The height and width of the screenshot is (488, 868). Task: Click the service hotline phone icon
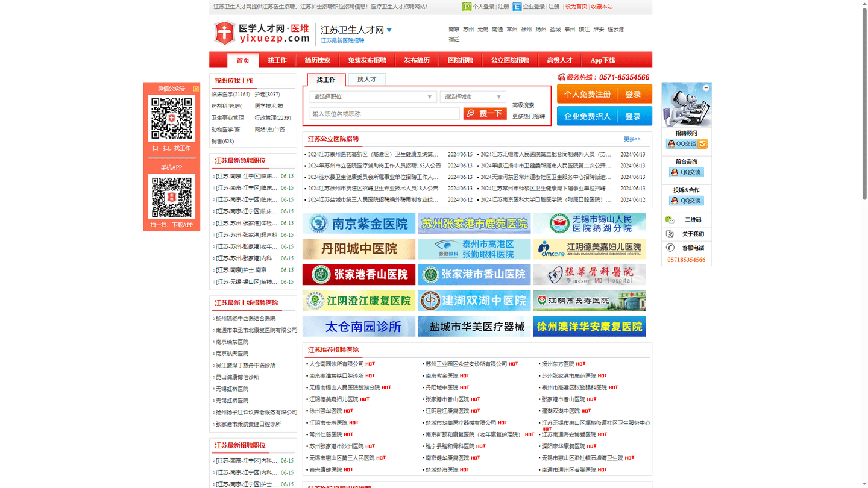coord(561,77)
